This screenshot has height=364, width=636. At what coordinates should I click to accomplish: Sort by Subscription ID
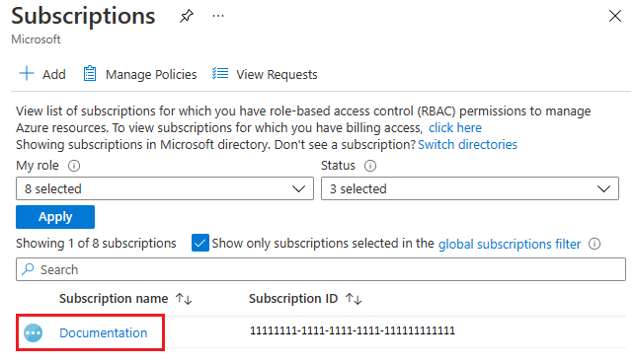[354, 299]
